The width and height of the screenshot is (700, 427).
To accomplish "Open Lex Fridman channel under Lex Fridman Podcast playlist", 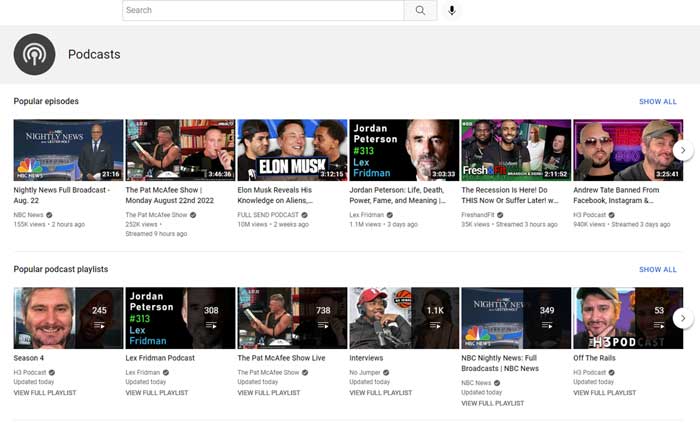I will click(142, 372).
